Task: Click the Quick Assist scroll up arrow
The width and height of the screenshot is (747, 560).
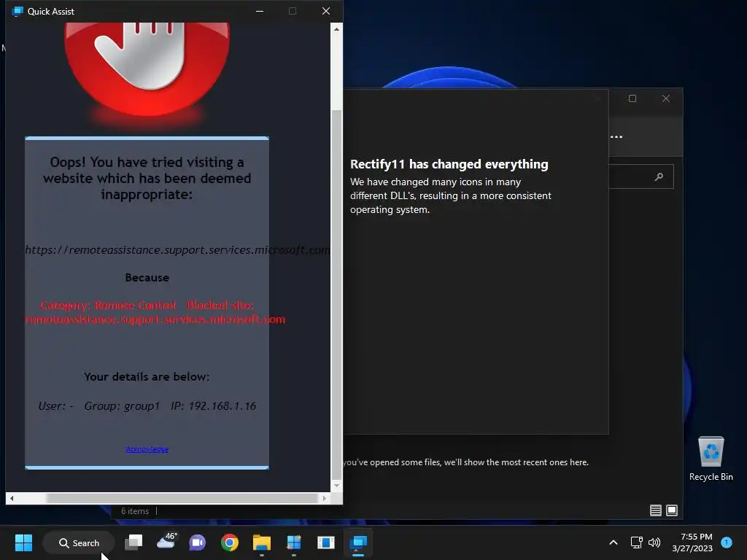Action: (x=336, y=29)
